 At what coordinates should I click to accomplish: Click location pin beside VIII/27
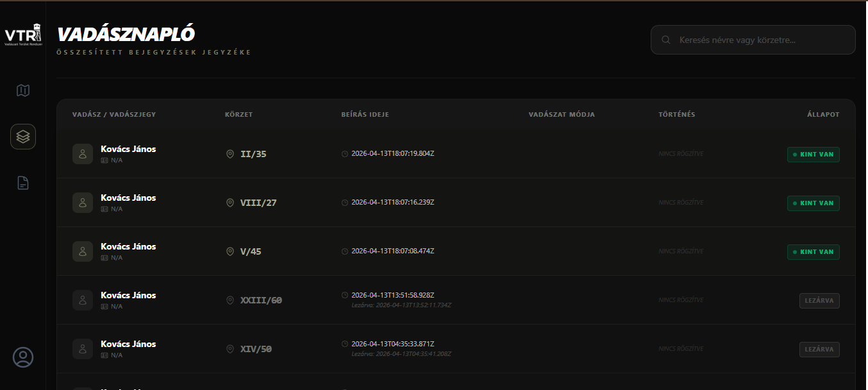point(230,203)
